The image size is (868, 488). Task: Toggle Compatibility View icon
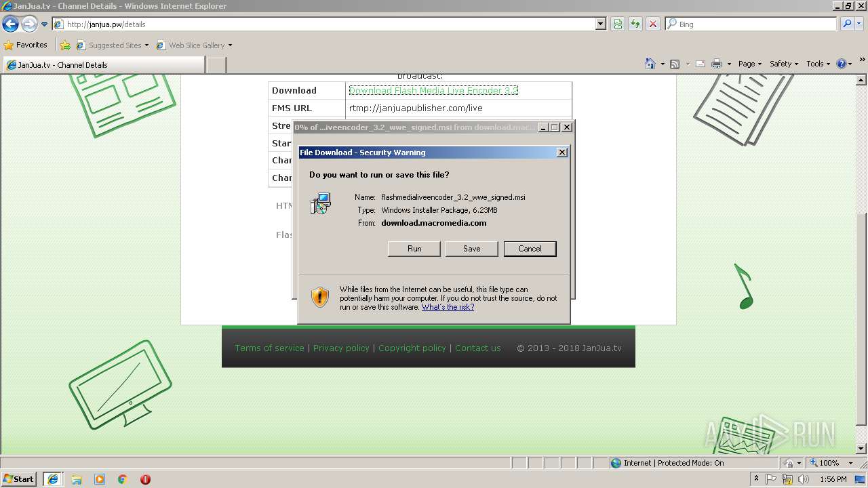(618, 24)
